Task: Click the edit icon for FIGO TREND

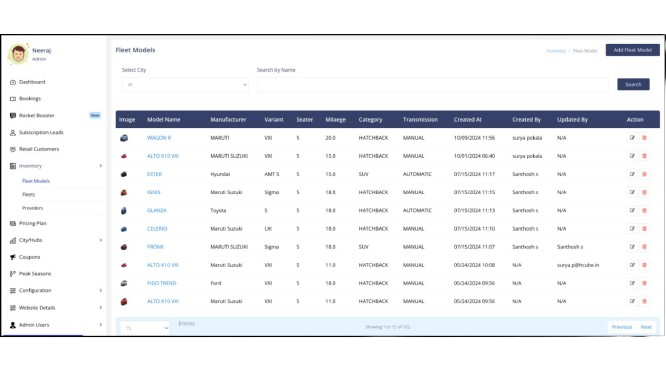Action: [632, 283]
